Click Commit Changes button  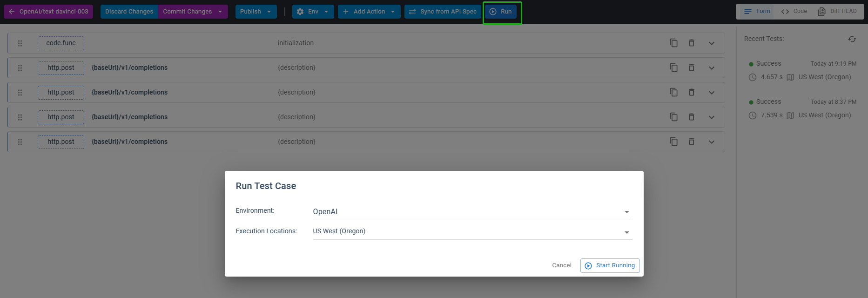[x=187, y=12]
